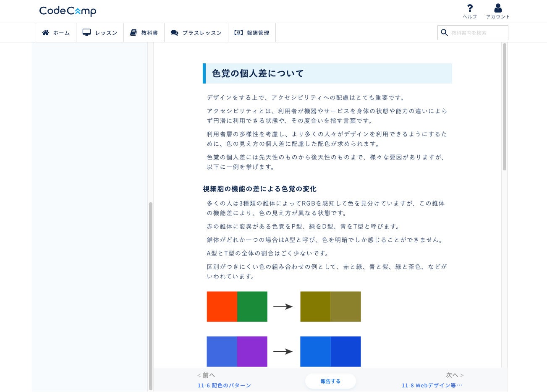Click the CodeCamp logo

(68, 11)
